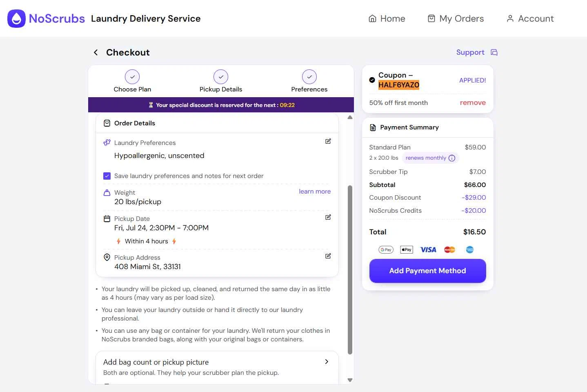Edit the Pickup Address entry
The width and height of the screenshot is (587, 392).
click(x=328, y=256)
